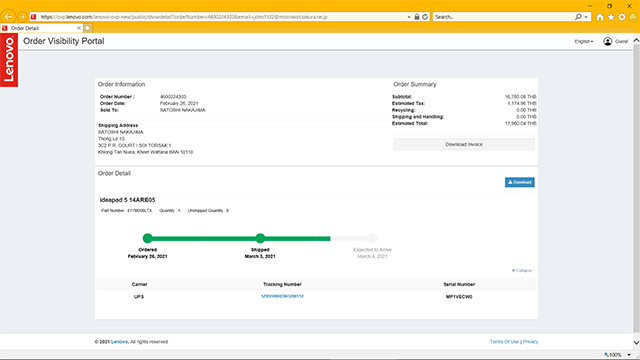The width and height of the screenshot is (640, 360).
Task: Collapse the shipment details section
Action: [x=522, y=271]
